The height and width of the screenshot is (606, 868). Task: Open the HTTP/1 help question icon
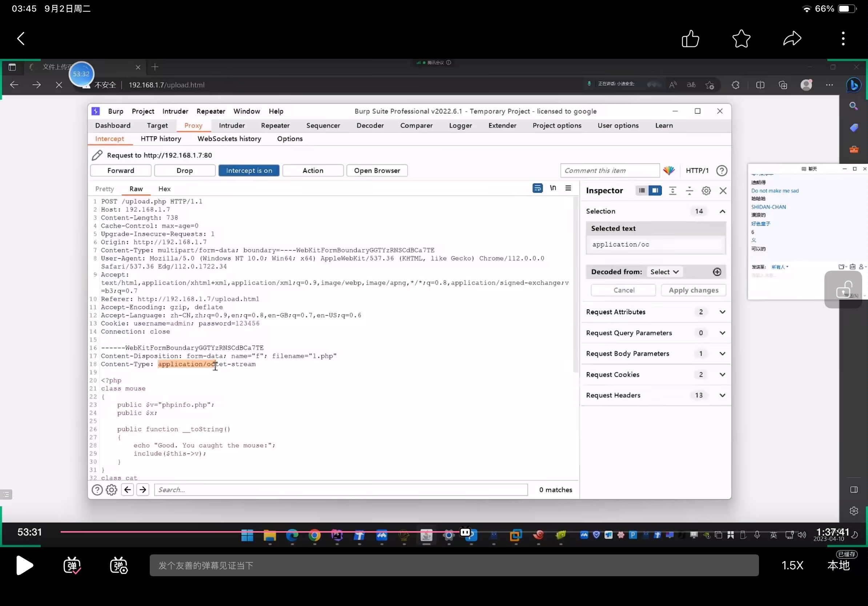(721, 171)
